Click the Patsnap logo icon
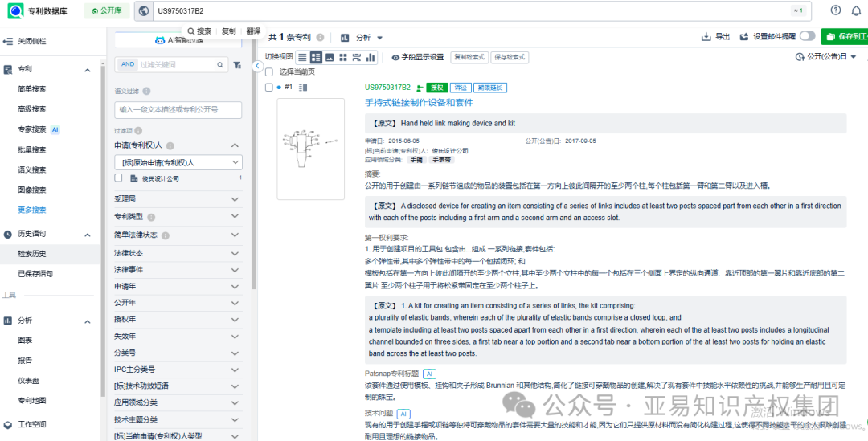The height and width of the screenshot is (441, 868). coord(15,10)
